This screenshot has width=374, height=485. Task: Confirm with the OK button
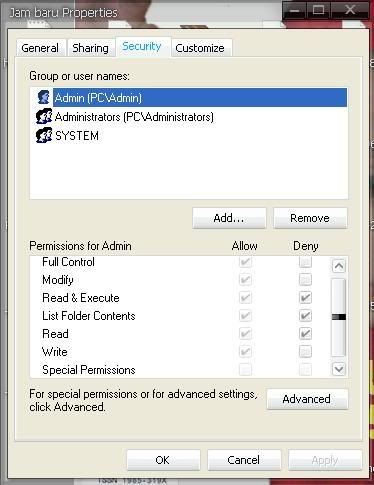point(163,460)
